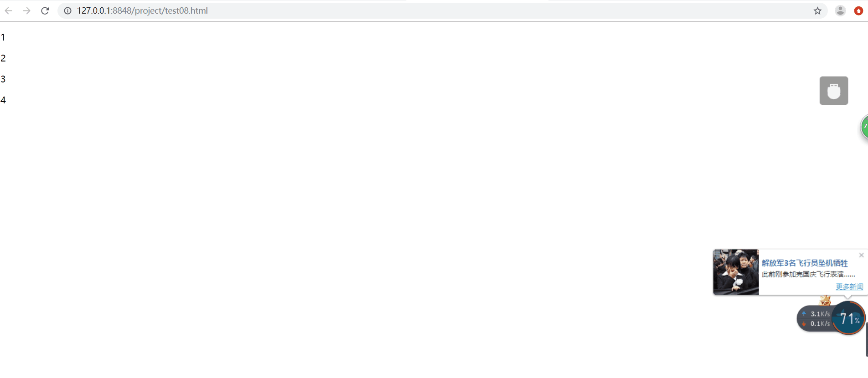Open the red update arrow icon
Screen dimensions: 868x378
tap(858, 10)
